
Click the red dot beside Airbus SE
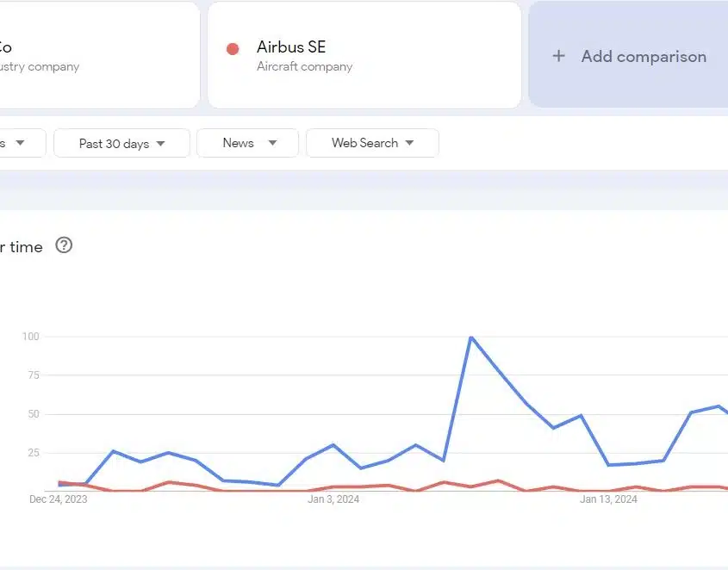pos(233,49)
